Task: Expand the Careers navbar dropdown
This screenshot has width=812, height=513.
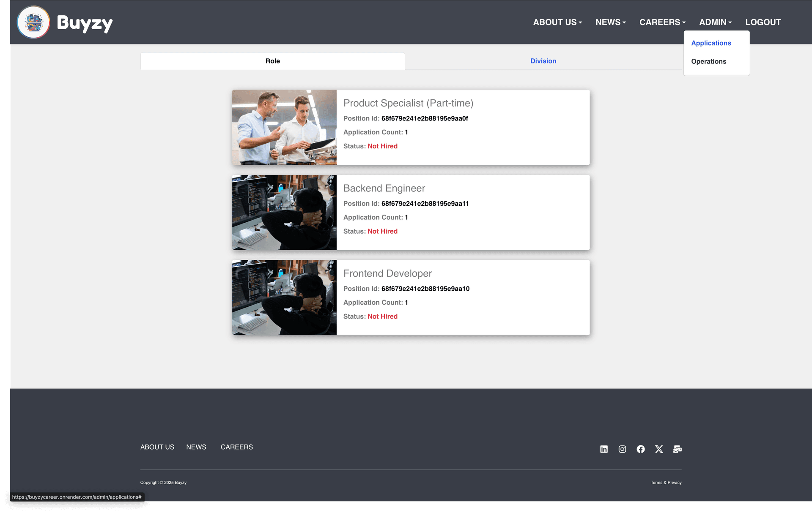Action: [662, 22]
